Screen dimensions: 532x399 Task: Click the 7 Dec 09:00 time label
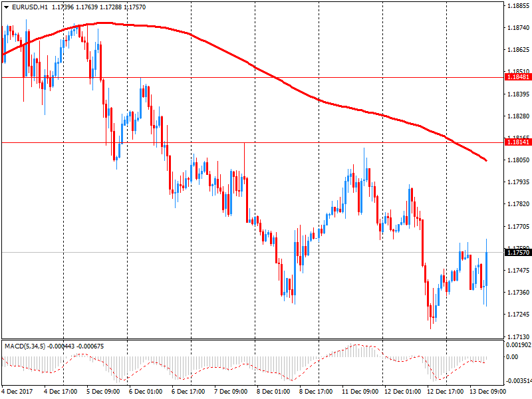click(x=231, y=392)
